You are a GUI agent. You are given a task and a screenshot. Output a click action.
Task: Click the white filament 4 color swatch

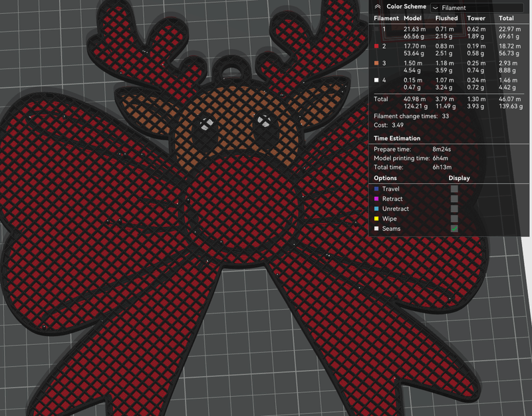tap(376, 80)
